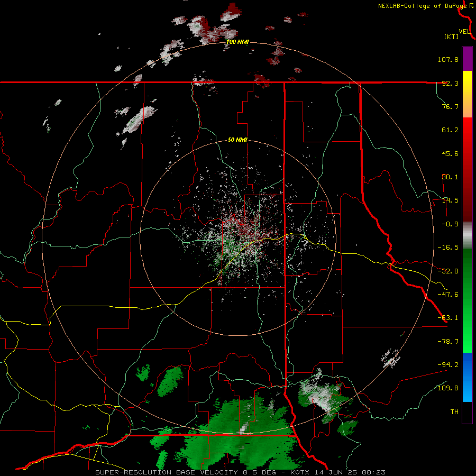The height and width of the screenshot is (476, 476).
Task: Click the blue segment of the color bar
Action: (467, 377)
